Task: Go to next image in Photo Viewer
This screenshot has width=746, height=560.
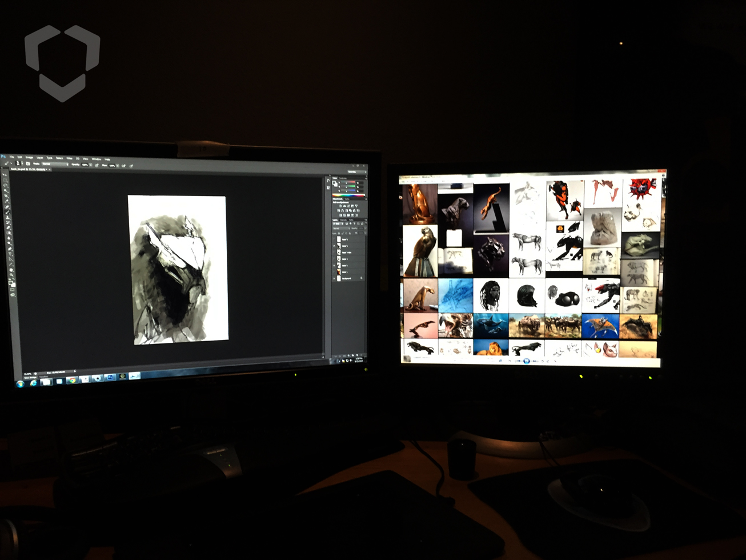Action: 535,361
